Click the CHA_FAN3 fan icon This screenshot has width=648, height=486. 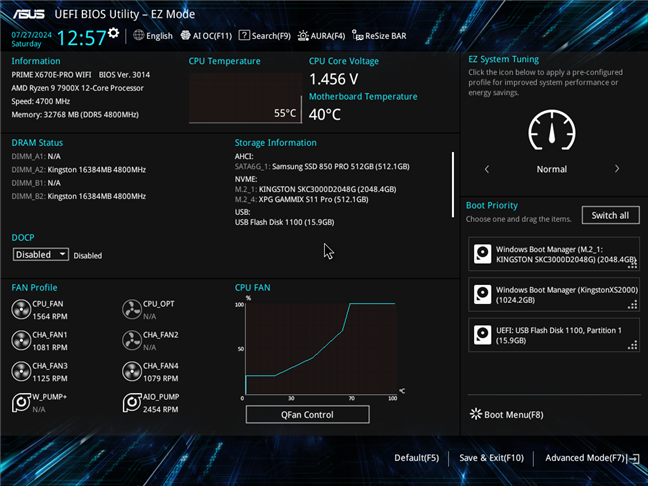click(x=21, y=372)
